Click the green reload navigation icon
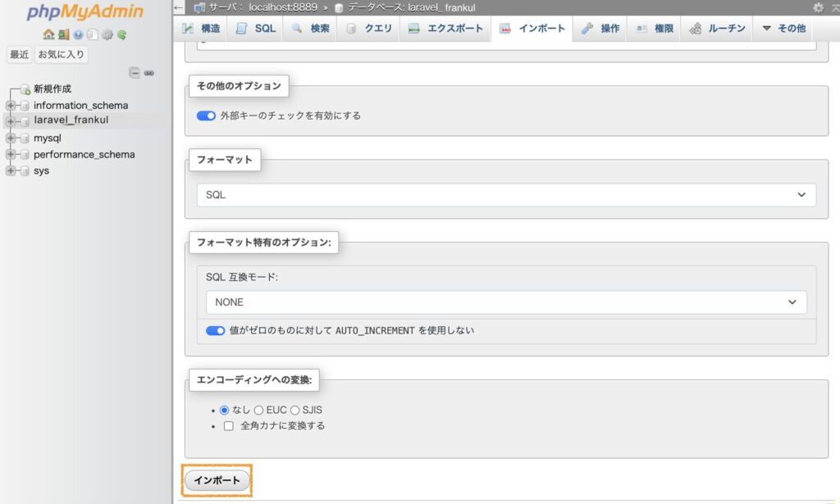This screenshot has width=840, height=504. 121,35
